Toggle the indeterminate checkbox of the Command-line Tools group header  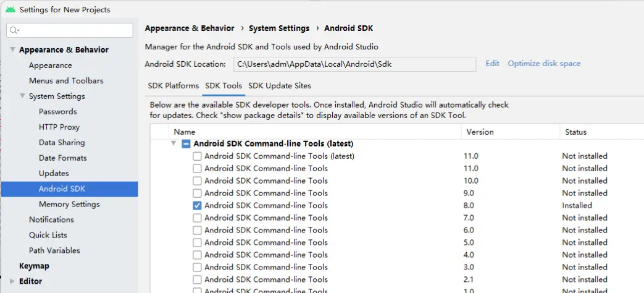pyautogui.click(x=186, y=144)
